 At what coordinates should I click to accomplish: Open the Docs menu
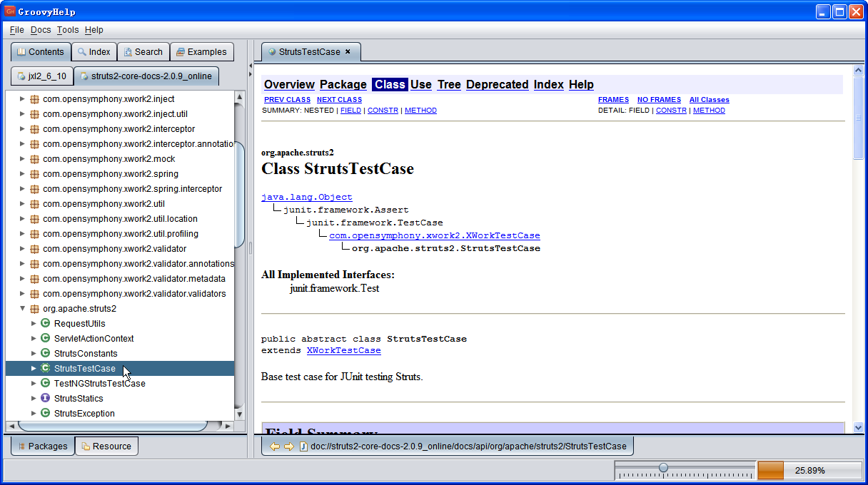coord(41,30)
